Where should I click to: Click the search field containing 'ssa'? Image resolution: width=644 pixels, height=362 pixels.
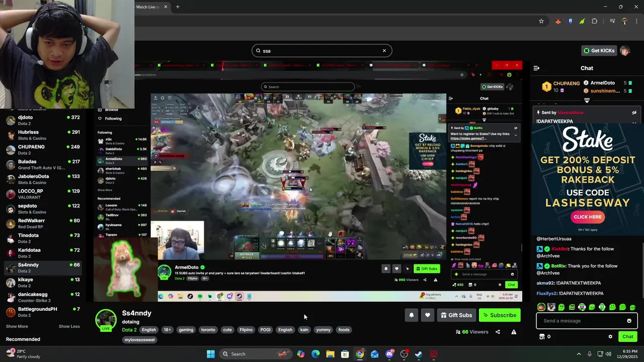[x=321, y=51]
